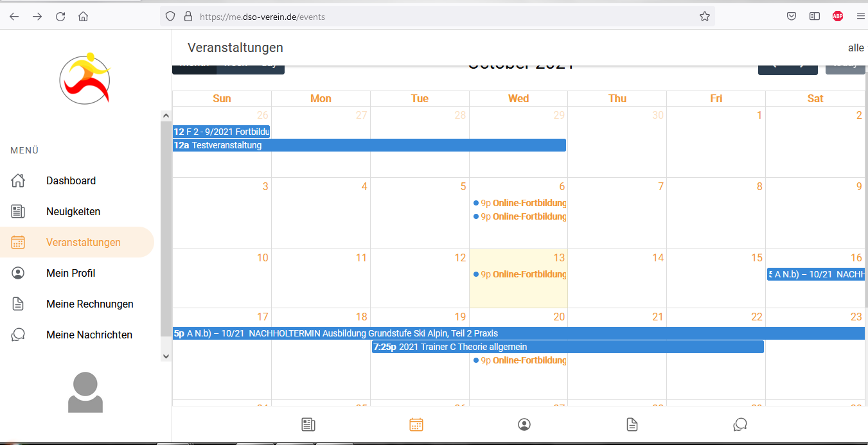Click the URL address bar

pyautogui.click(x=437, y=17)
